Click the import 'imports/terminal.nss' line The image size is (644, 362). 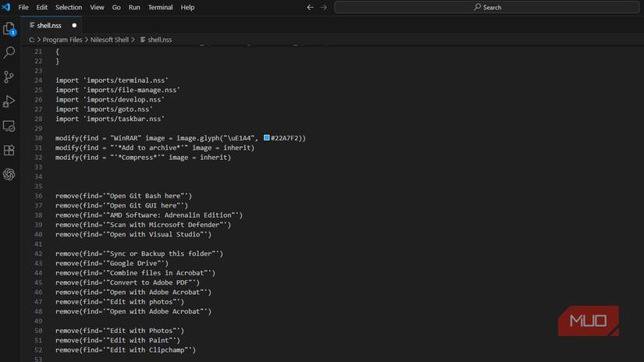[x=112, y=80]
